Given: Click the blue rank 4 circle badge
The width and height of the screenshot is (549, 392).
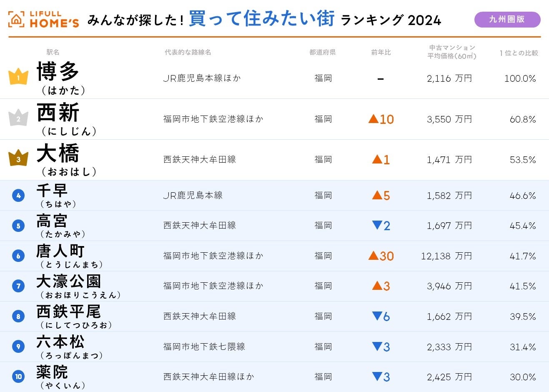Looking at the screenshot, I should pos(18,195).
